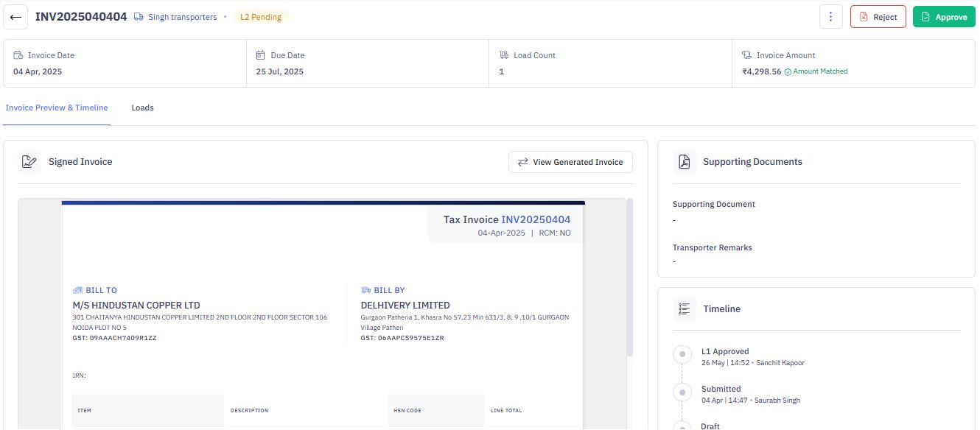
Task: Click the Supporting Documents PDF icon
Action: (x=685, y=162)
